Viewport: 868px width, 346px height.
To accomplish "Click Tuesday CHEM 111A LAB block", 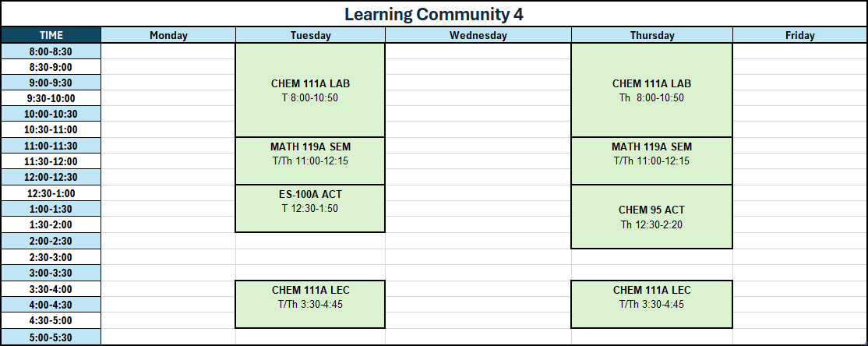I will [x=311, y=90].
